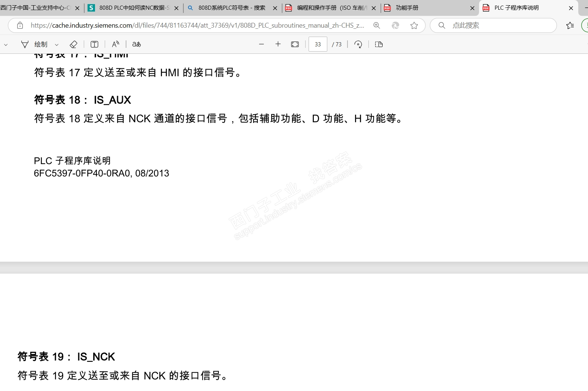Click the page number field showing 33
Image resolution: width=588 pixels, height=391 pixels.
pyautogui.click(x=318, y=44)
